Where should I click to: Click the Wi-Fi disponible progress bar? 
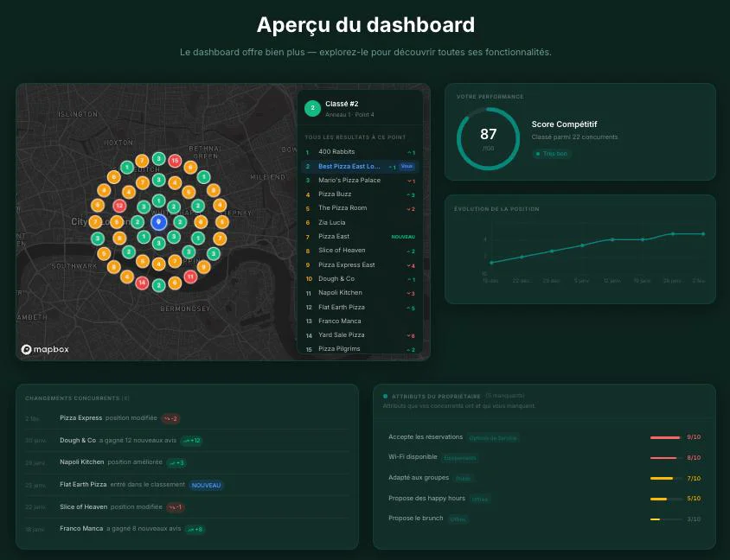tap(666, 457)
